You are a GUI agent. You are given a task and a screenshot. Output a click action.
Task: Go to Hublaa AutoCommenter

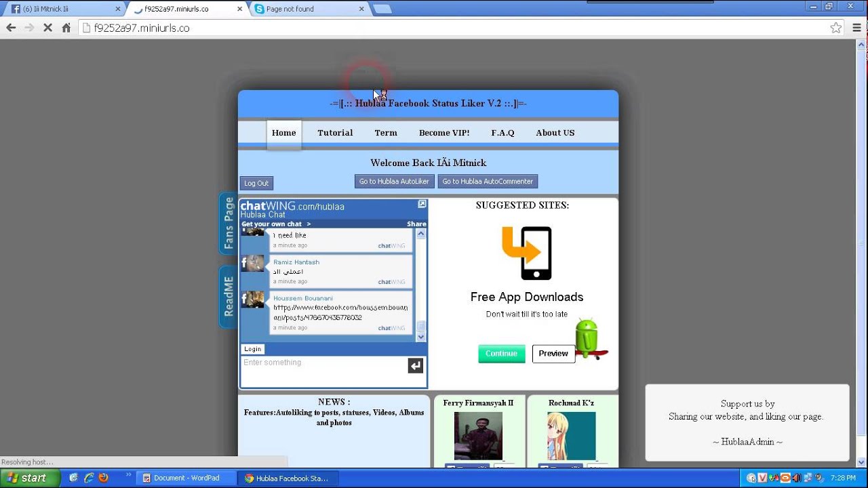pyautogui.click(x=488, y=182)
